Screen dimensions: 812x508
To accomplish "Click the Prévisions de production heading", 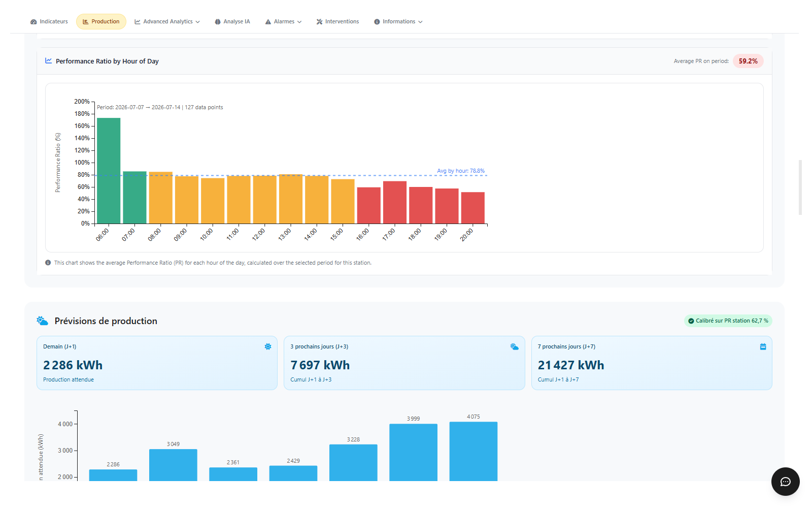I will [x=106, y=321].
